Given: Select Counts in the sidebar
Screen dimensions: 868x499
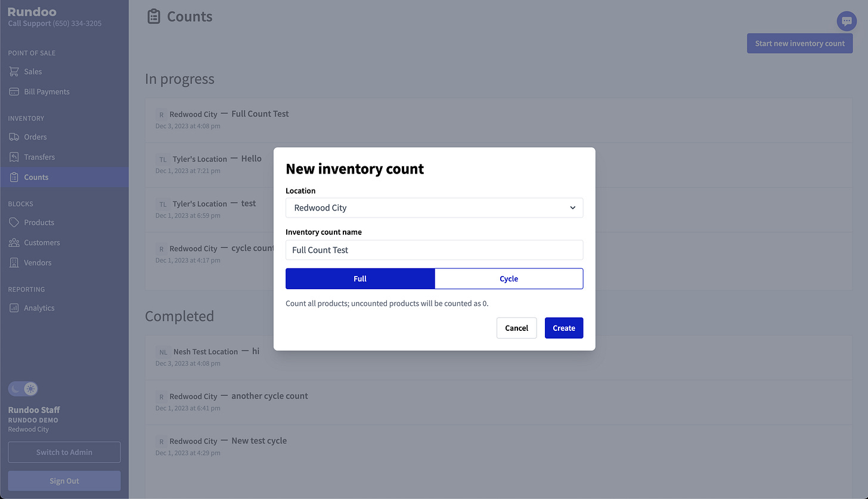Looking at the screenshot, I should pyautogui.click(x=64, y=177).
